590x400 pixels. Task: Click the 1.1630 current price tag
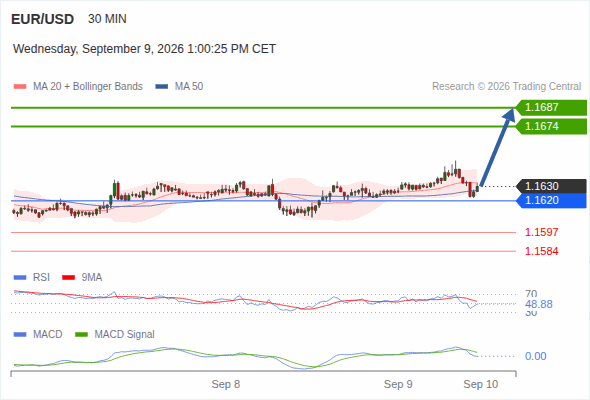pyautogui.click(x=551, y=186)
